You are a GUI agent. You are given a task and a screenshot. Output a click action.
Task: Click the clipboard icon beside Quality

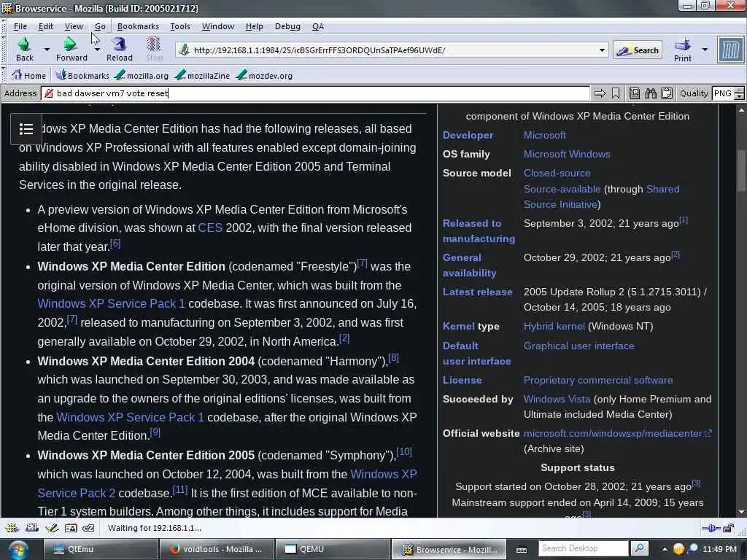pos(667,93)
